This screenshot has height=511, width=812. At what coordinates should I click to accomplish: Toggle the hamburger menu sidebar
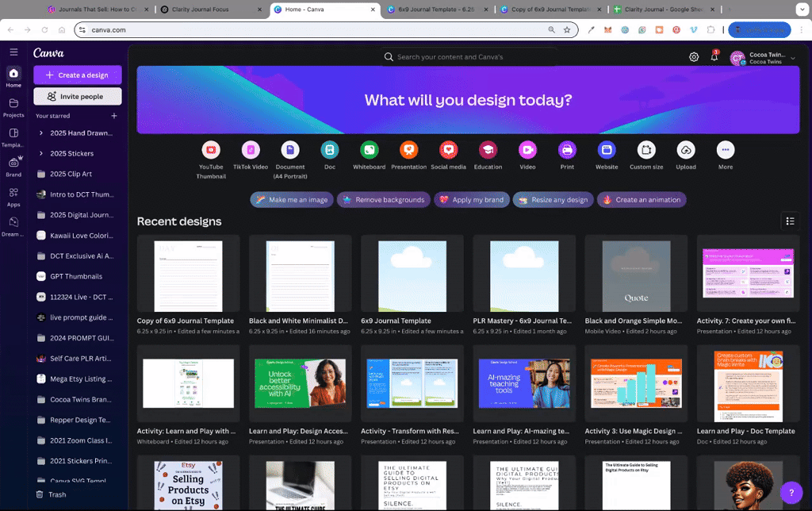click(13, 52)
